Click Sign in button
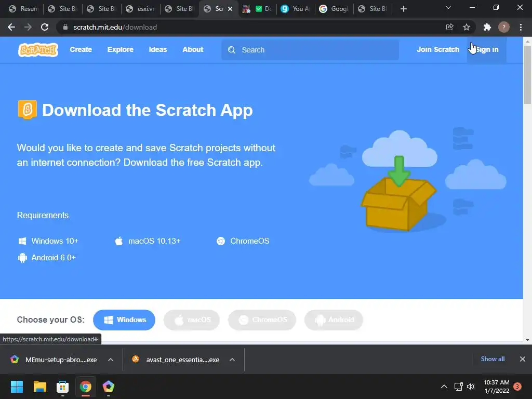Screen dimensions: 532x399 tap(486, 50)
